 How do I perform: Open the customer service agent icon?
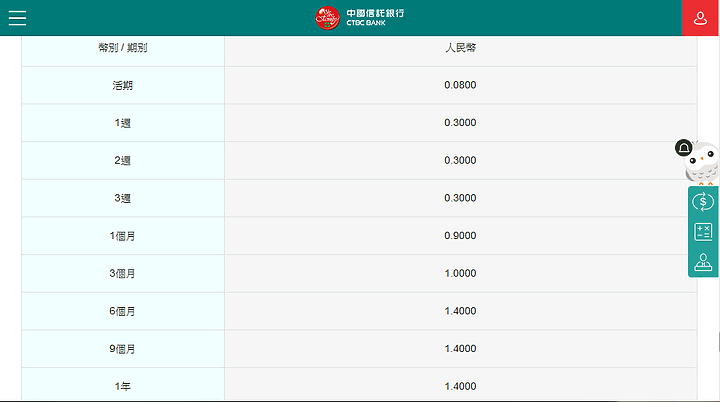tap(703, 262)
